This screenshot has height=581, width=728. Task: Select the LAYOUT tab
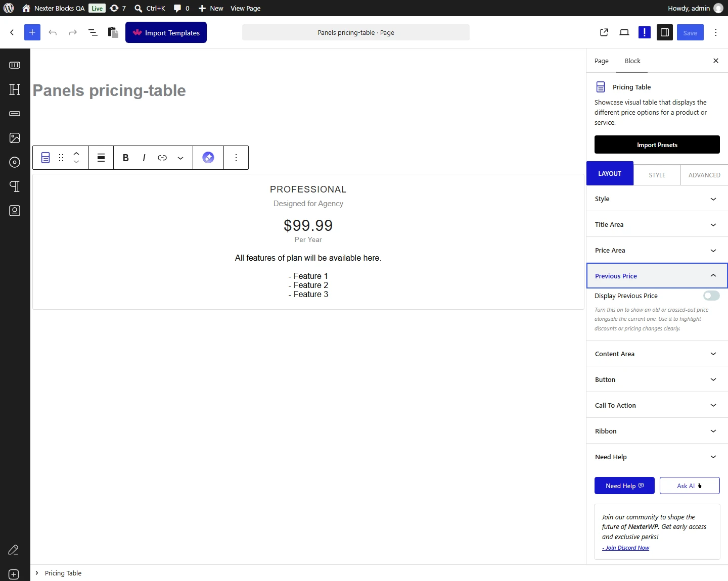click(x=610, y=173)
